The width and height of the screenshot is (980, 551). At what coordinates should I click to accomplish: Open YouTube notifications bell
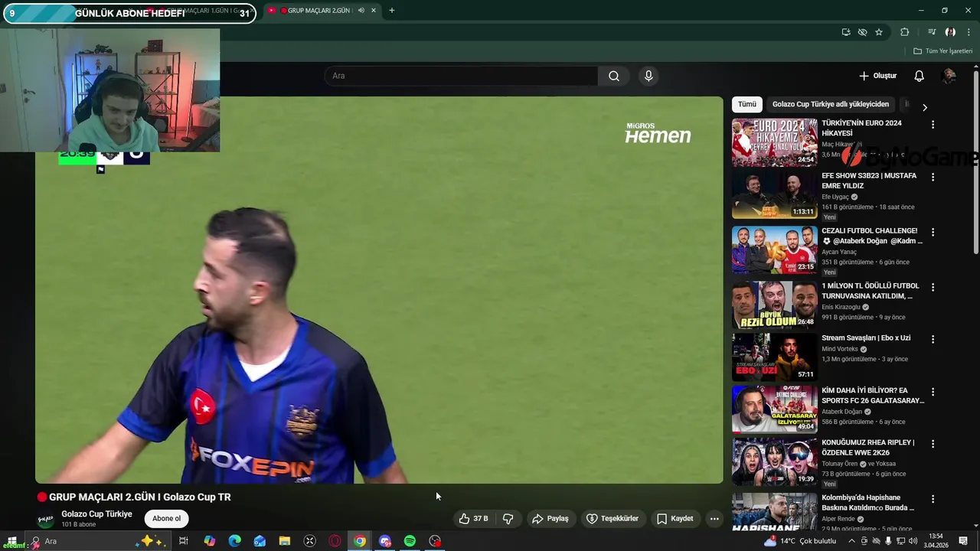pyautogui.click(x=920, y=76)
